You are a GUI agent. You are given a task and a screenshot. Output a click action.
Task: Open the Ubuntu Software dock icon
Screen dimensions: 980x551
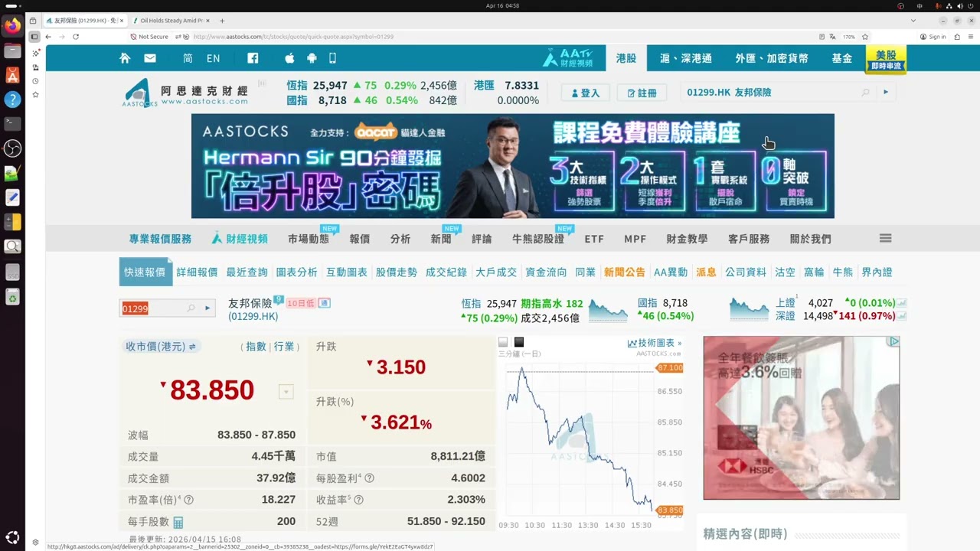[12, 75]
